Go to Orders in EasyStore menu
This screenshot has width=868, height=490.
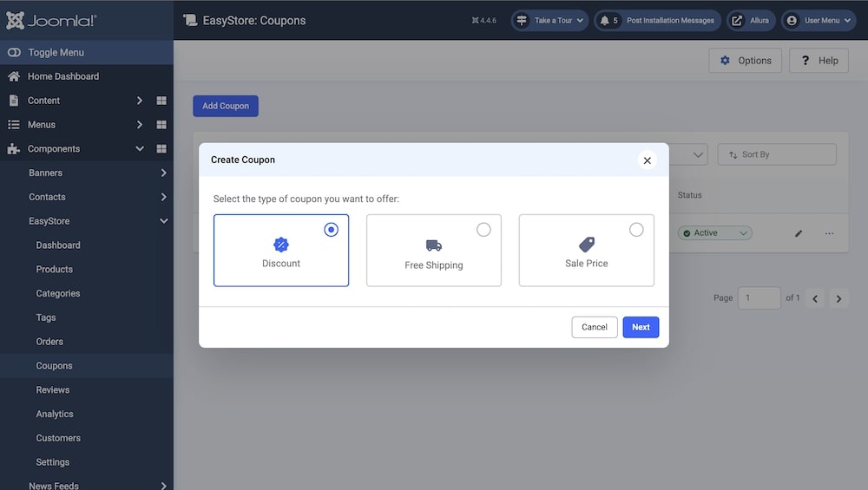[49, 342]
